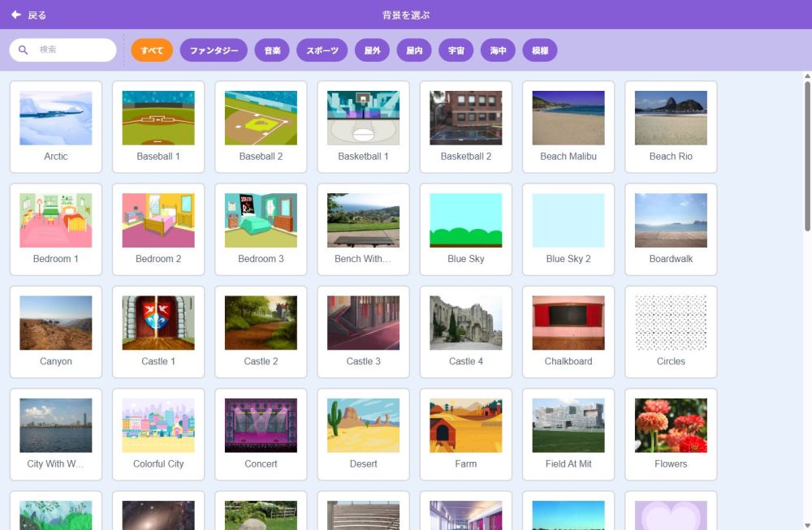Select the Castle 2 backdrop
The height and width of the screenshot is (530, 812).
(x=261, y=332)
